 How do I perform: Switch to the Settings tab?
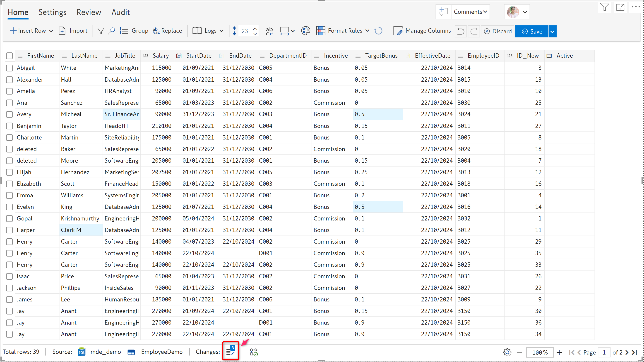pos(52,12)
